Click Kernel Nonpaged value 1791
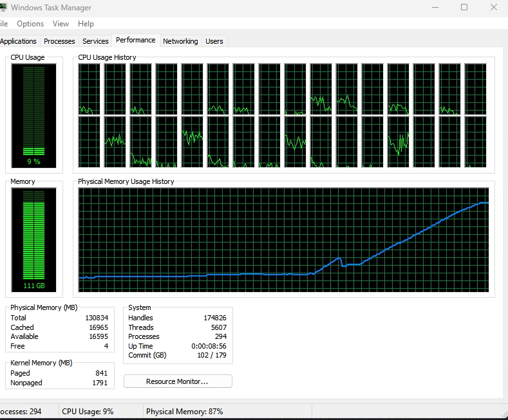This screenshot has width=508, height=420. (x=100, y=383)
